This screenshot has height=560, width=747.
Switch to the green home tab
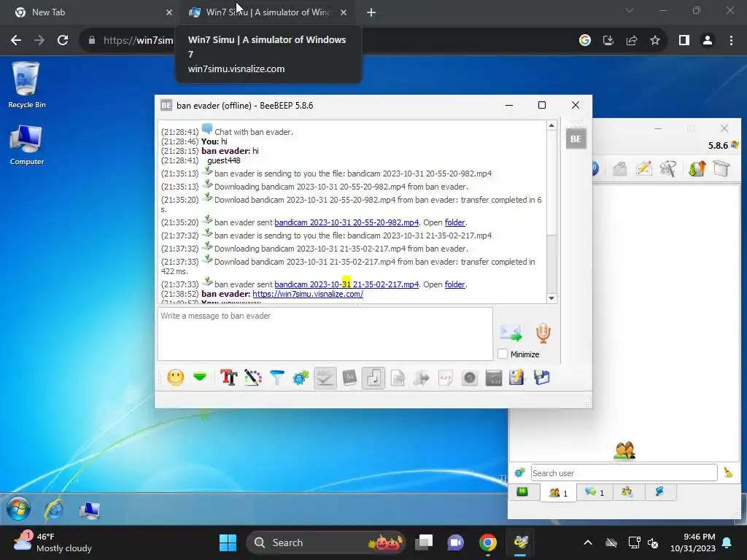tap(522, 492)
